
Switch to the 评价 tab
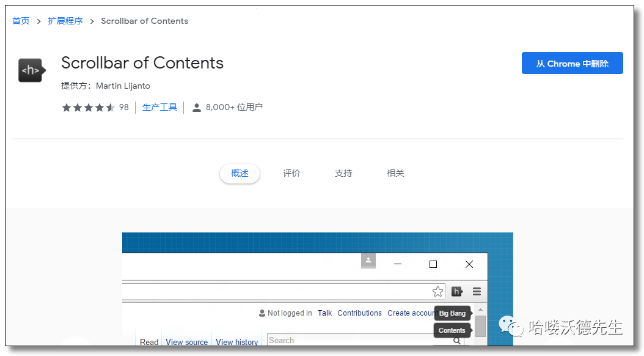pos(291,174)
